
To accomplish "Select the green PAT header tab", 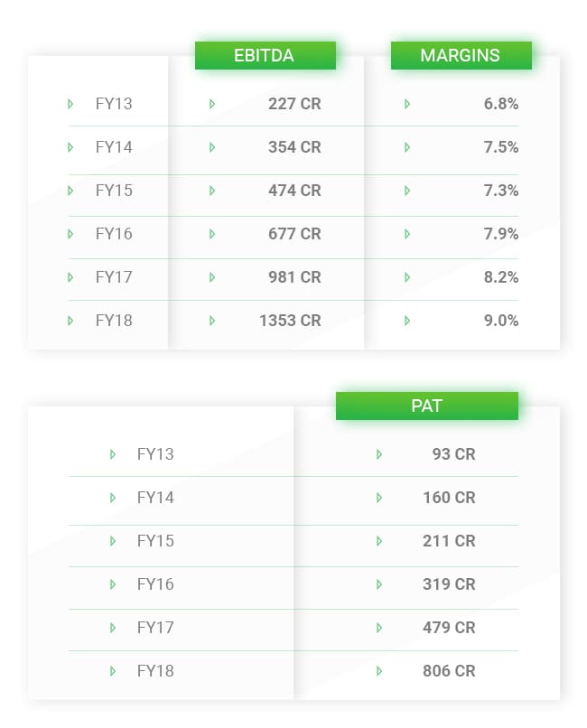I will point(426,406).
